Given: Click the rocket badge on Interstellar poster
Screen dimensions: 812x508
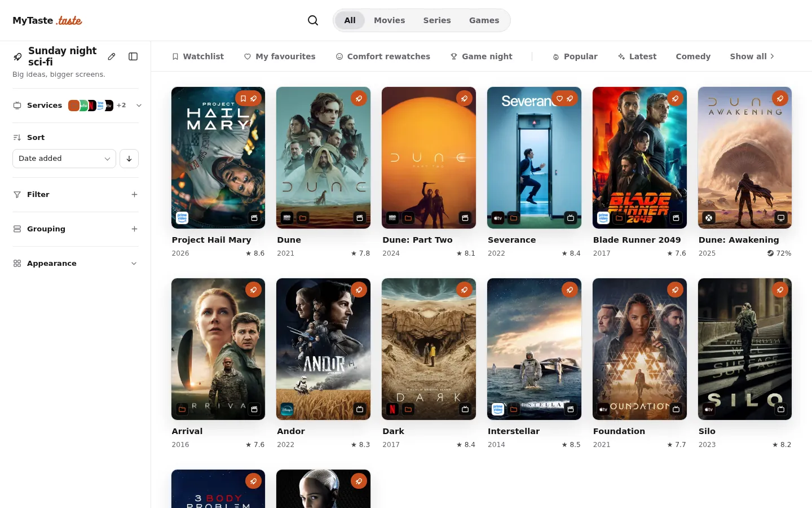Looking at the screenshot, I should [x=570, y=290].
